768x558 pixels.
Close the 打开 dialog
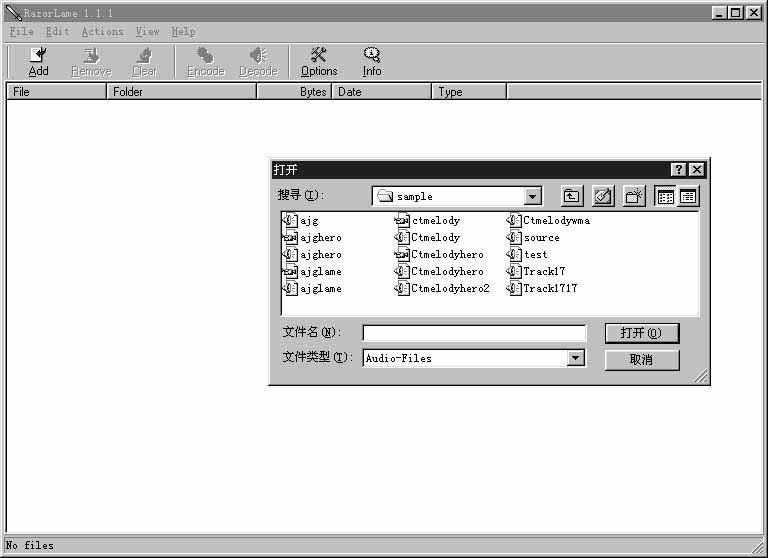(696, 170)
